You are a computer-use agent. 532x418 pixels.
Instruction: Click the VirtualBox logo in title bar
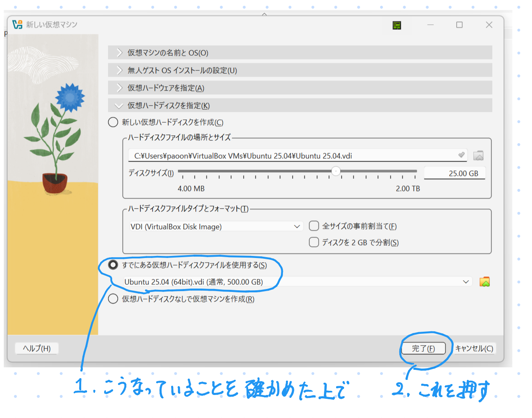coord(17,25)
